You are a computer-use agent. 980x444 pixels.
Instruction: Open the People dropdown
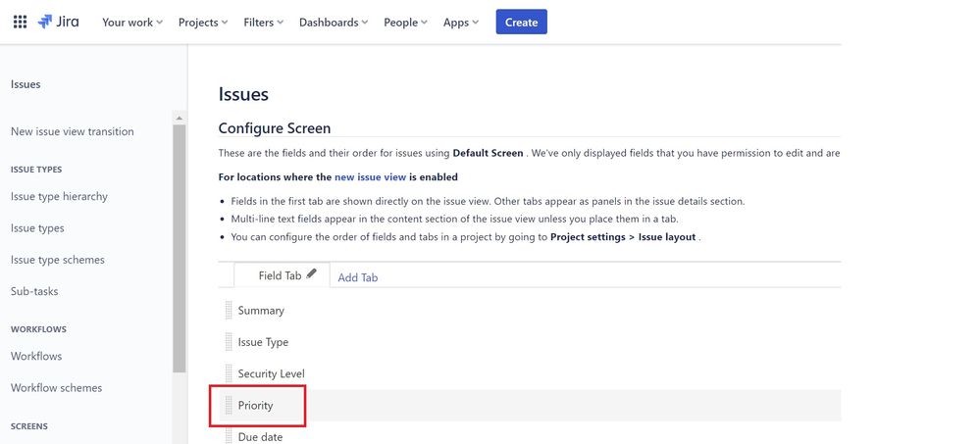click(x=405, y=22)
